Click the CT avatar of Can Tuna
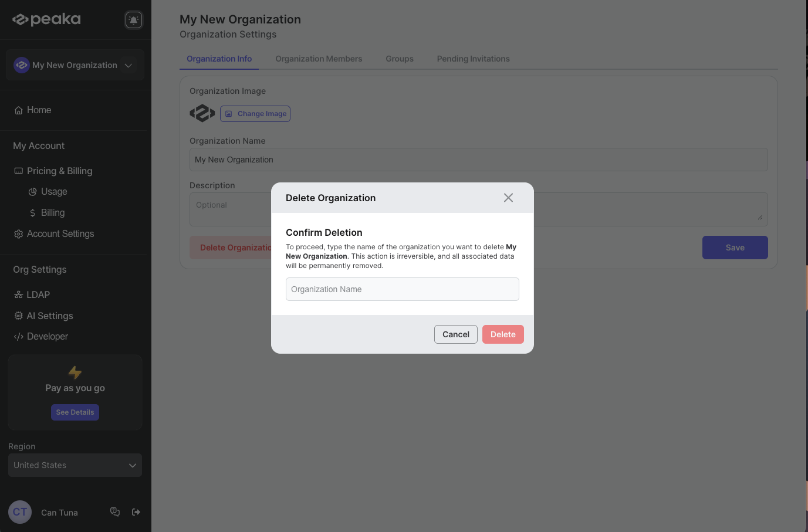This screenshot has height=532, width=808. (19, 511)
